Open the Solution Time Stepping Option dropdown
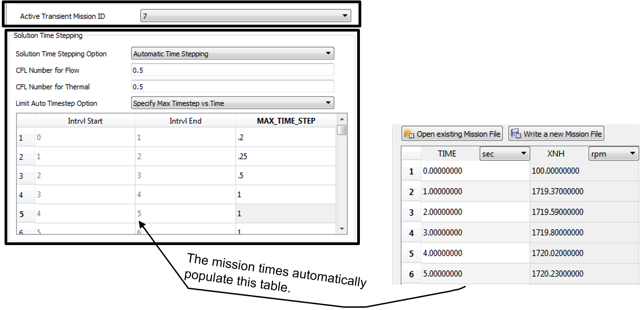 click(232, 53)
